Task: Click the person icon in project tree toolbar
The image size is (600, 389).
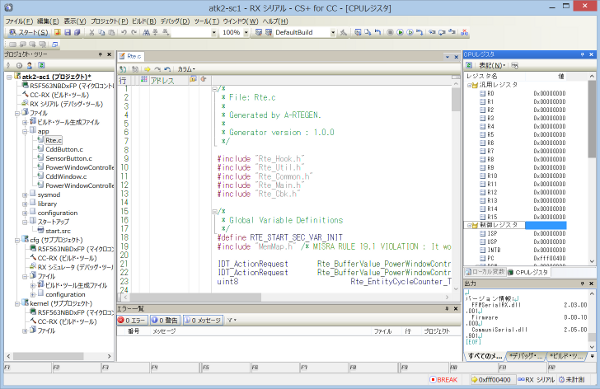Action: [29, 65]
